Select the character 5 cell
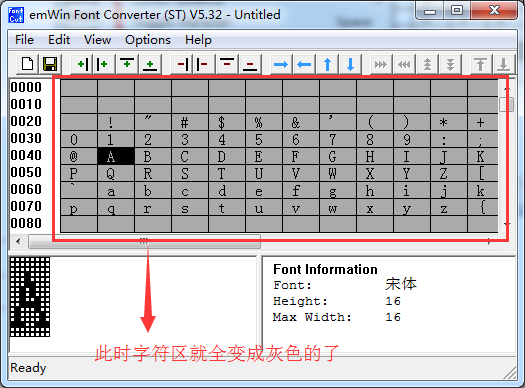 pos(264,139)
